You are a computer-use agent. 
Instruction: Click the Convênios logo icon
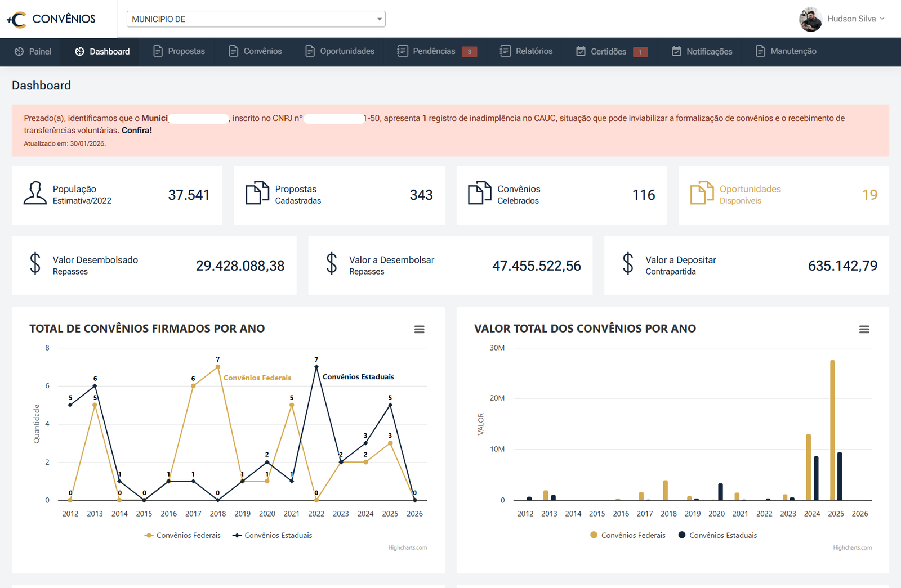click(17, 20)
